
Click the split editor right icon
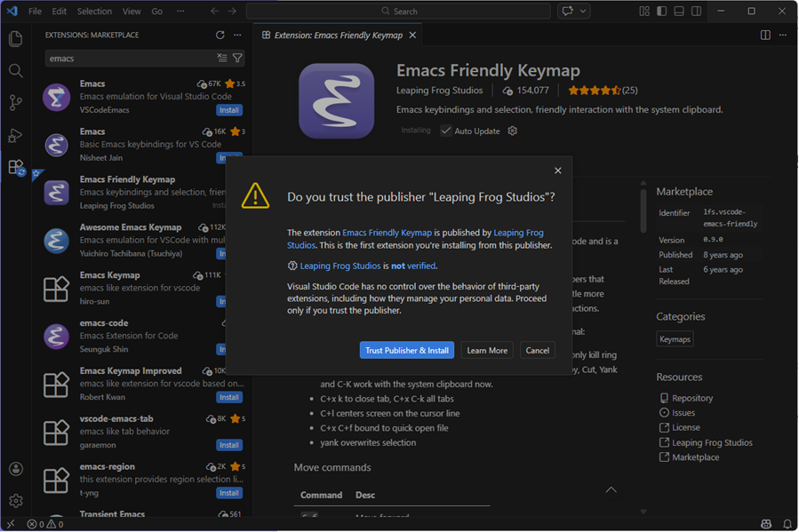click(765, 36)
